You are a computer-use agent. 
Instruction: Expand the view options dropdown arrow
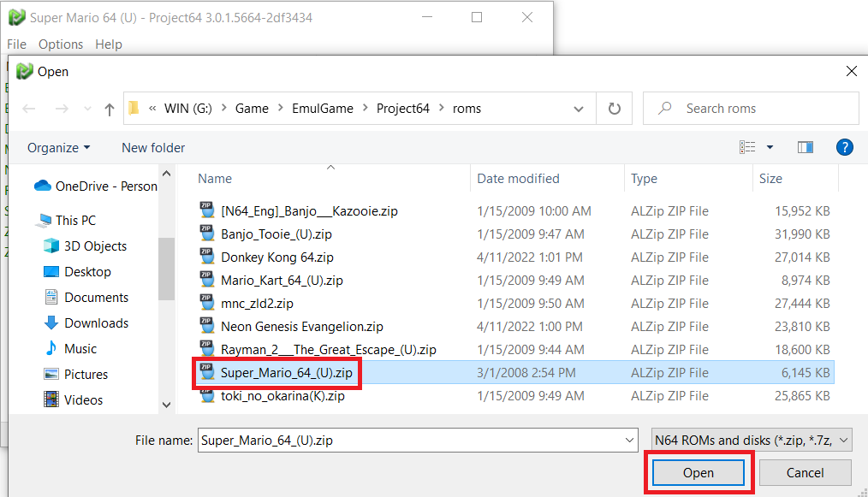(x=770, y=147)
